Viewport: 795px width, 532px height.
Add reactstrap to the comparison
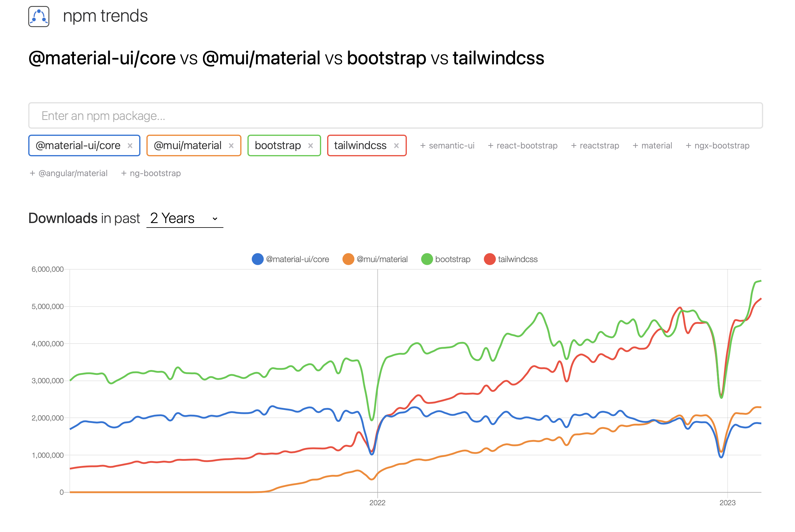click(595, 145)
